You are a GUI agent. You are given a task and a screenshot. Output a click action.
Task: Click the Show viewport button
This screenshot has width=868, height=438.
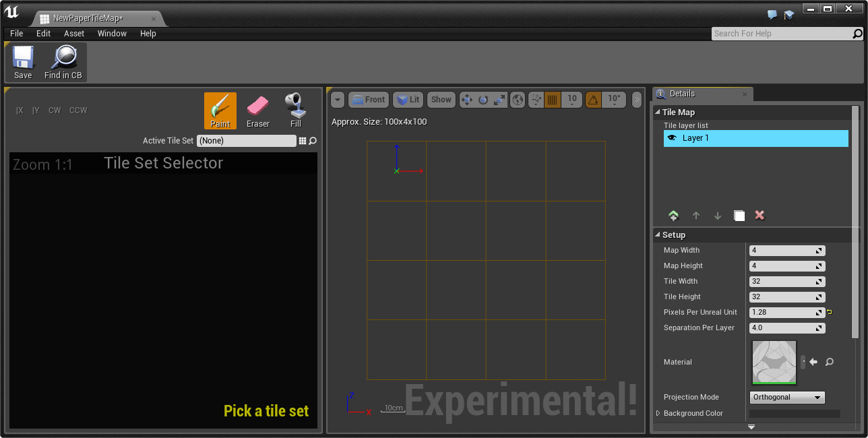(x=441, y=100)
